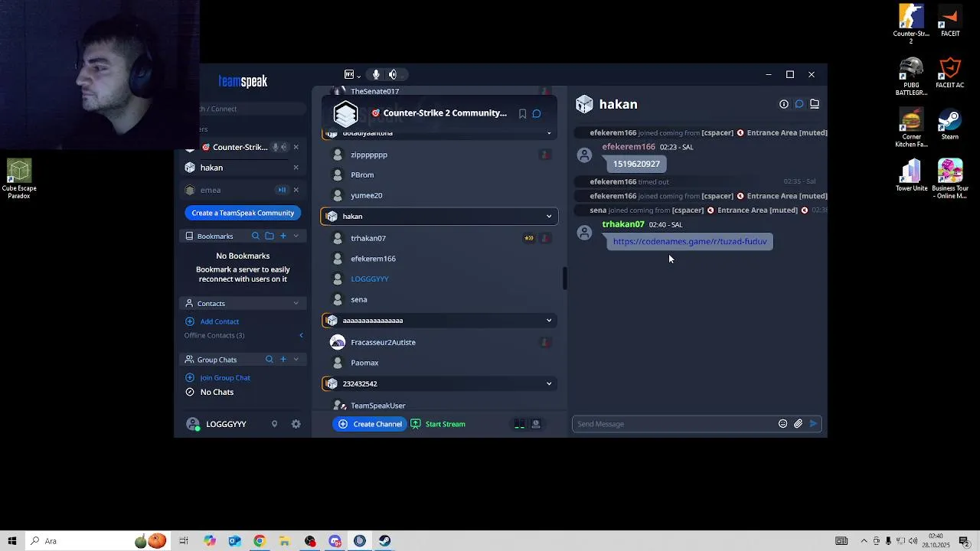
Task: Open Steam from the Windows taskbar
Action: 384,541
